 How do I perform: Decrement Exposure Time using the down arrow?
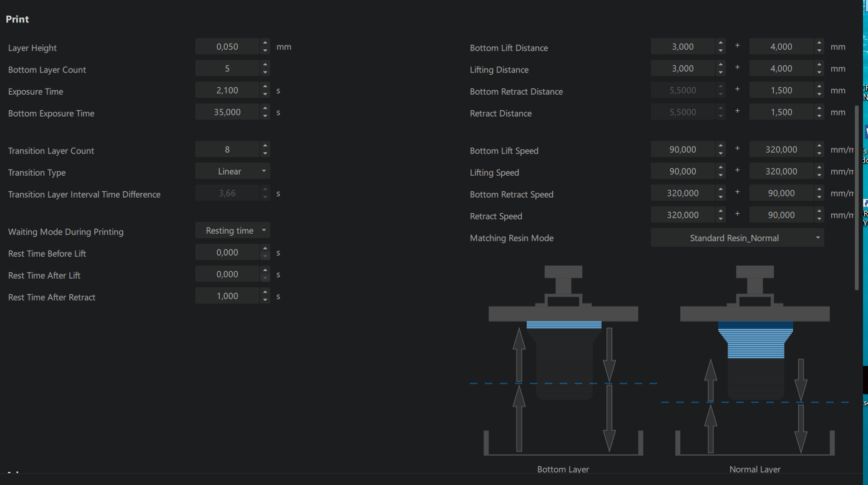265,94
